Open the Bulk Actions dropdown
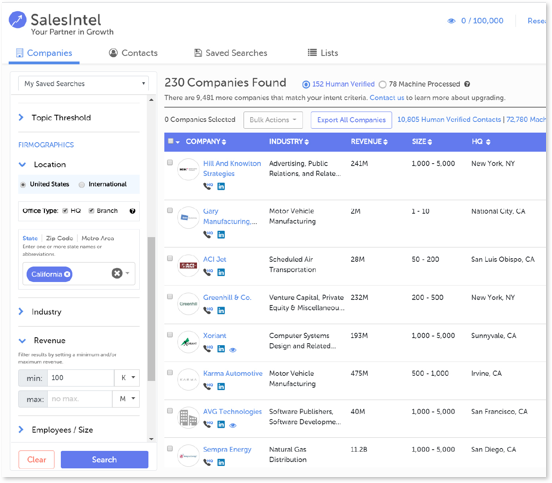 tap(273, 120)
